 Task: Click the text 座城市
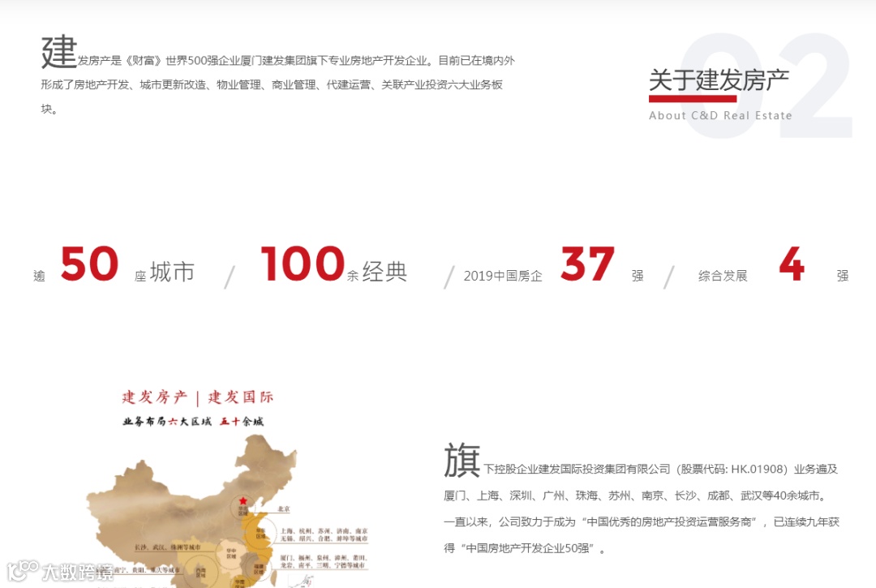click(x=164, y=272)
